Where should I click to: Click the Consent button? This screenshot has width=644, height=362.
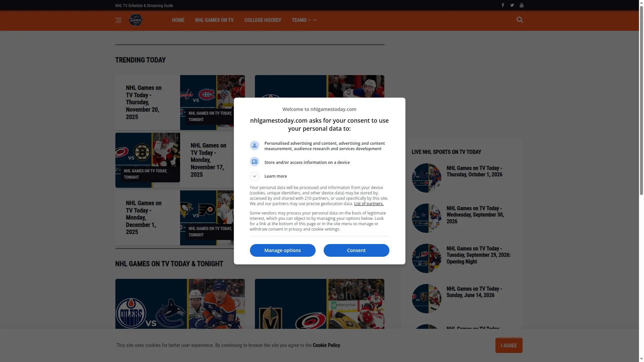(357, 250)
